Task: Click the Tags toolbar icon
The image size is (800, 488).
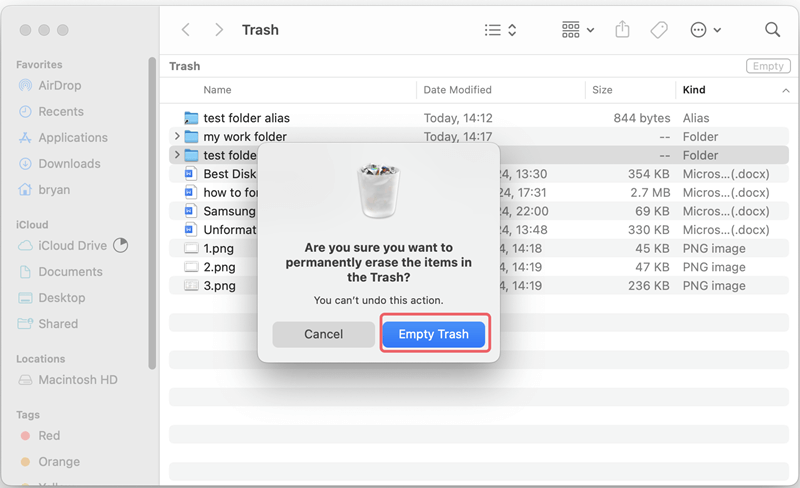Action: click(x=659, y=30)
